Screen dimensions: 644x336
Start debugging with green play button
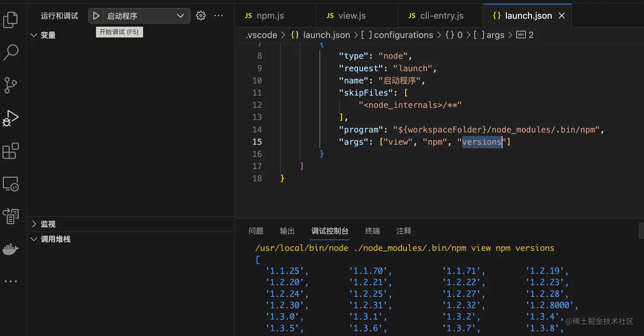click(x=96, y=16)
